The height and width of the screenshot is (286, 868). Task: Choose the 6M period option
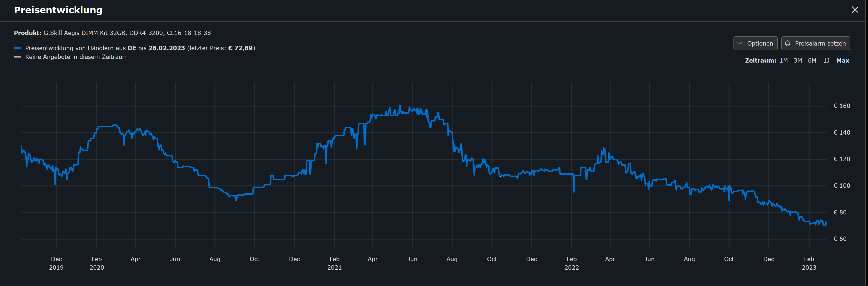pyautogui.click(x=812, y=61)
